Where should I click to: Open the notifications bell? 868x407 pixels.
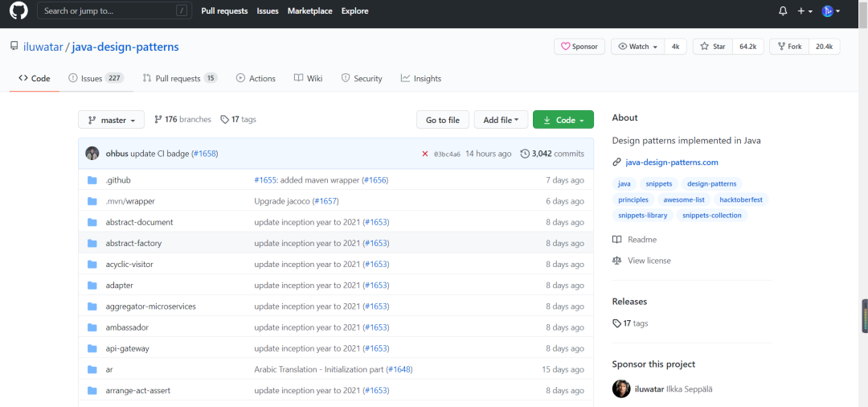coord(783,11)
